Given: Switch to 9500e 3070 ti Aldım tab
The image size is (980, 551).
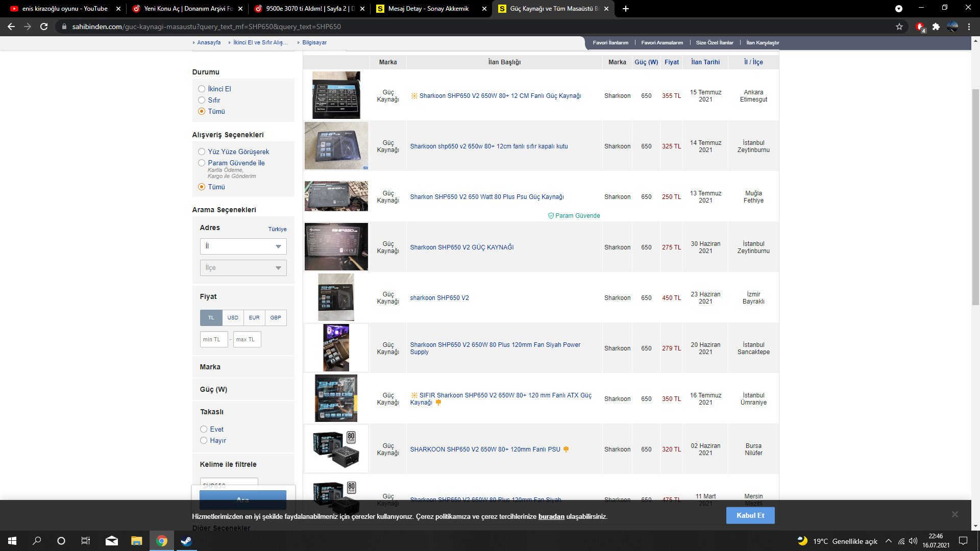Looking at the screenshot, I should (x=310, y=9).
